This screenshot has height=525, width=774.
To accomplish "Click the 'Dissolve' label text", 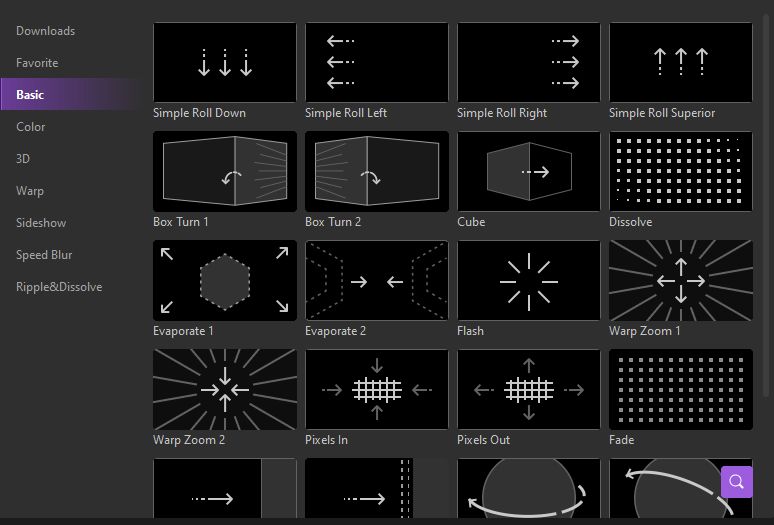I will click(x=630, y=222).
